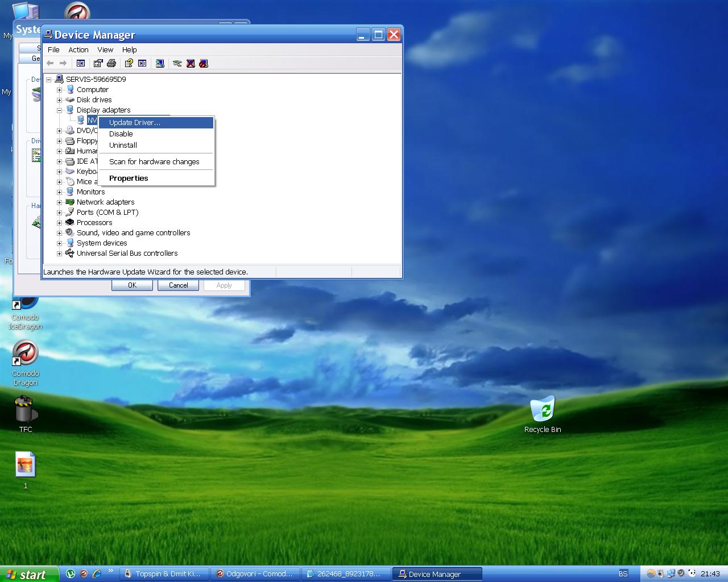This screenshot has width=728, height=582.
Task: Choose Disable from the context menu
Action: coord(156,134)
